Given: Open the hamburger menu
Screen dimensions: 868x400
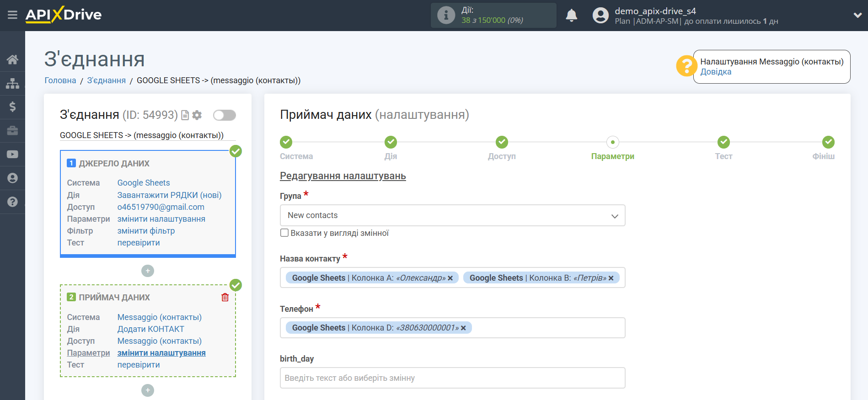Looking at the screenshot, I should pyautogui.click(x=12, y=15).
